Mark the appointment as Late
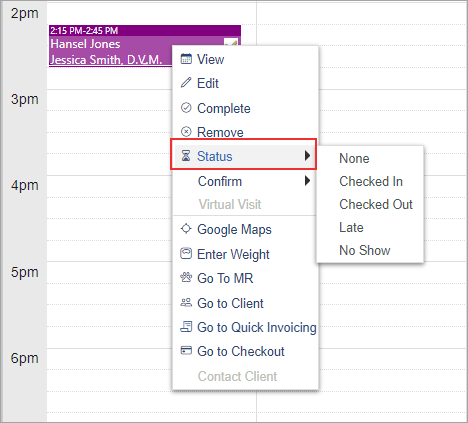The height and width of the screenshot is (423, 468). [351, 228]
